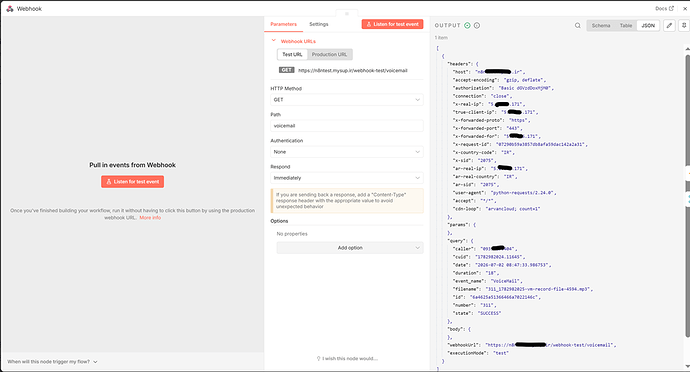This screenshot has width=690, height=372.
Task: Click the "duration" JSON line
Action: pyautogui.click(x=476, y=273)
